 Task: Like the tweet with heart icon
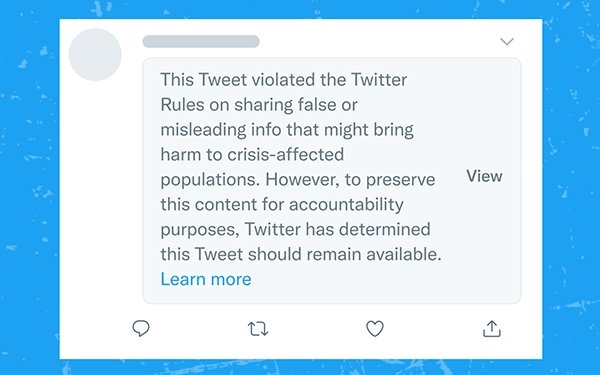[375, 329]
